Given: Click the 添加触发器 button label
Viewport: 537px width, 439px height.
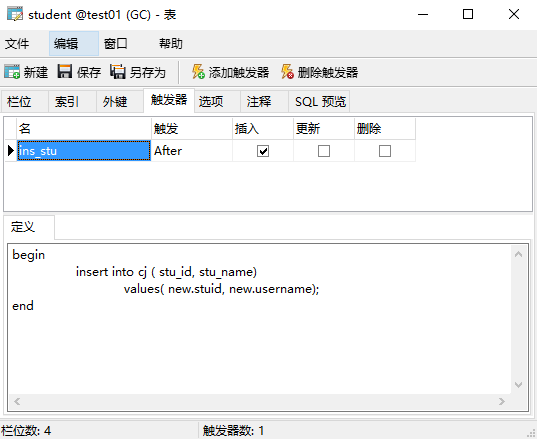Looking at the screenshot, I should [239, 72].
